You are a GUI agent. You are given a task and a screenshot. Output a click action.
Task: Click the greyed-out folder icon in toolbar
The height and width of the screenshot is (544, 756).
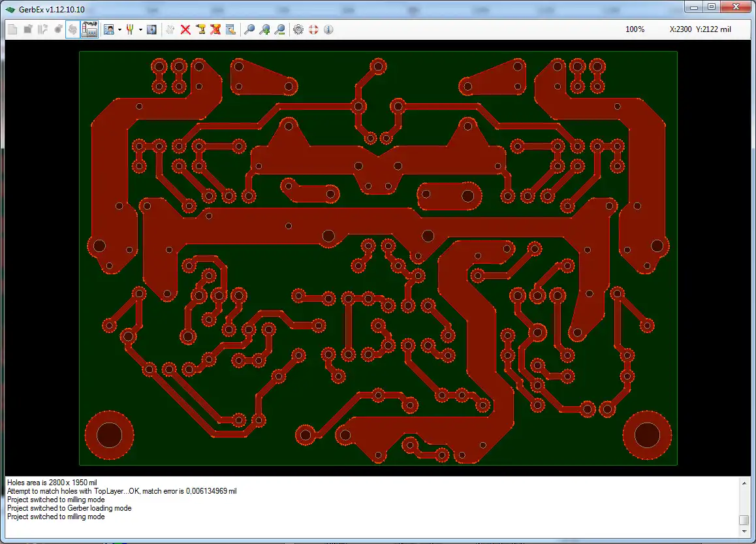click(28, 29)
